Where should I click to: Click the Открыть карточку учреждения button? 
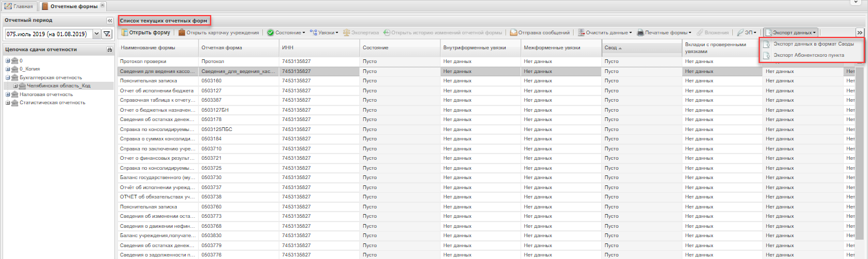tap(219, 32)
